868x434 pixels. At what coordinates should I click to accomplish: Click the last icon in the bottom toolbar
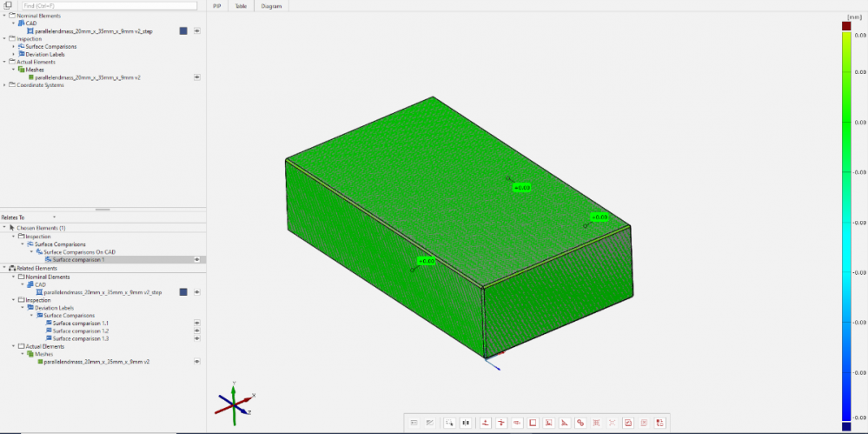660,423
